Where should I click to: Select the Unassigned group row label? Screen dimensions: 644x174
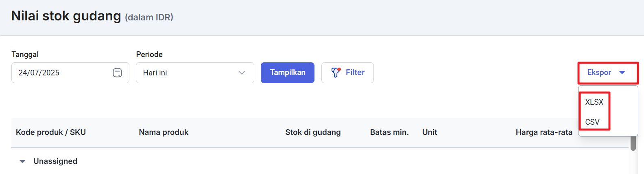[x=55, y=161]
